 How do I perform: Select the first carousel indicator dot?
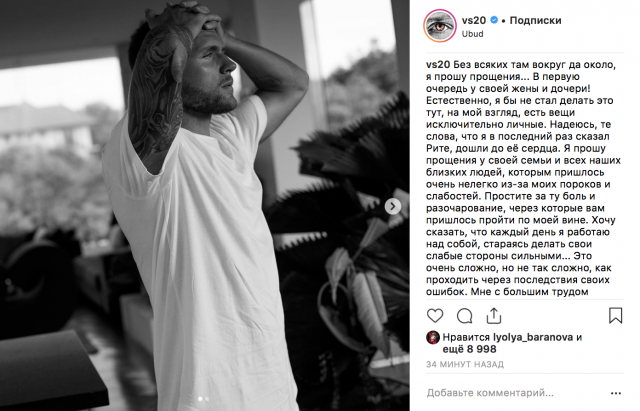tap(200, 398)
